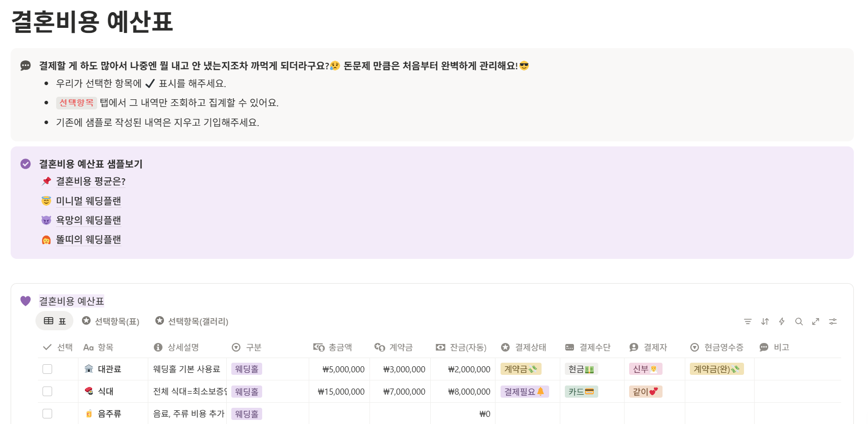Click the beer icon in 음주류 row

89,413
